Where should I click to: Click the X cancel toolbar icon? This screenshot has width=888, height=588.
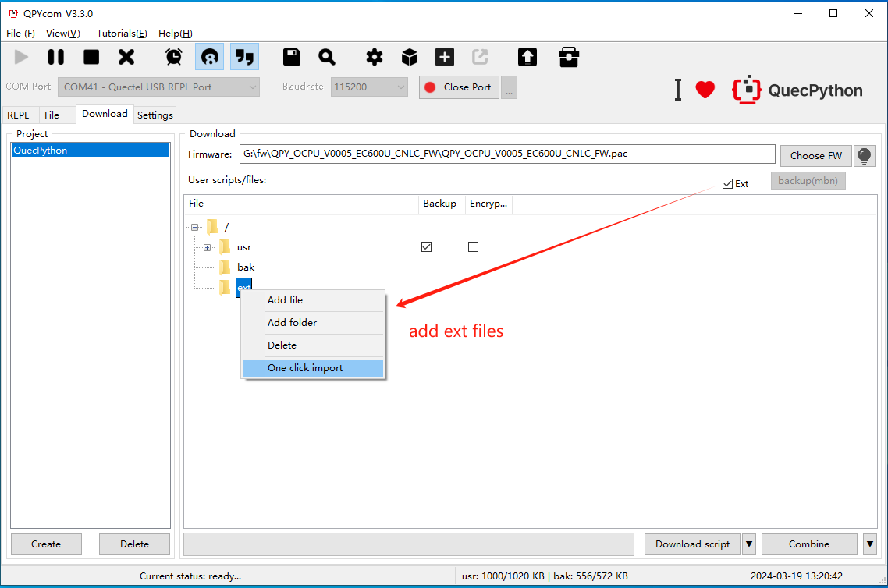pos(126,57)
